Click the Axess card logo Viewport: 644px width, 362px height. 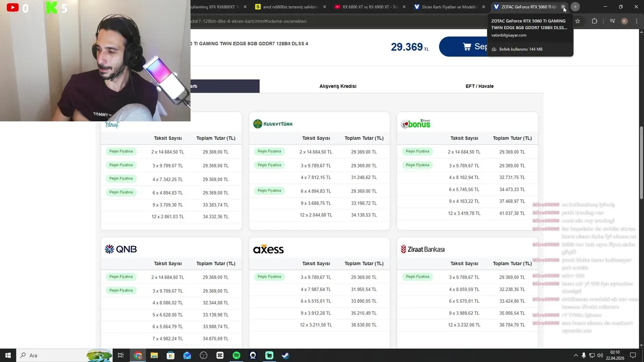pyautogui.click(x=268, y=249)
